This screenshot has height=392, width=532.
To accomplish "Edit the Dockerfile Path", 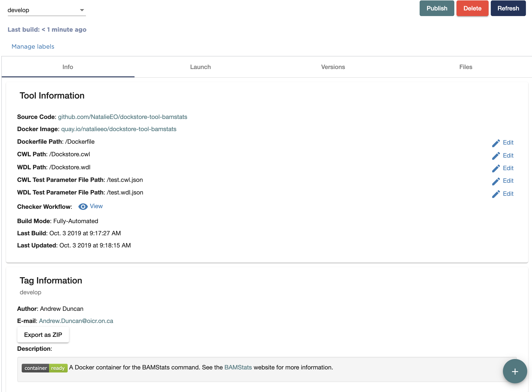I will coord(507,142).
